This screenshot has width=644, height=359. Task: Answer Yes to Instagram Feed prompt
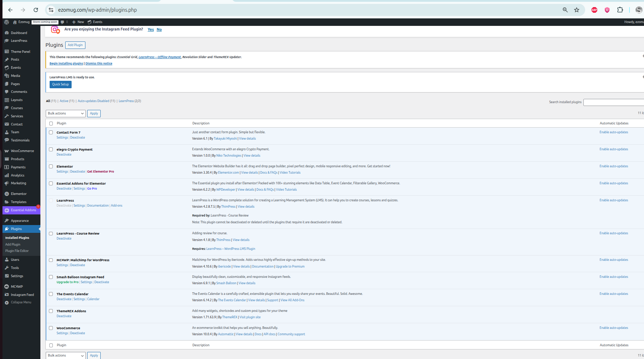(151, 29)
